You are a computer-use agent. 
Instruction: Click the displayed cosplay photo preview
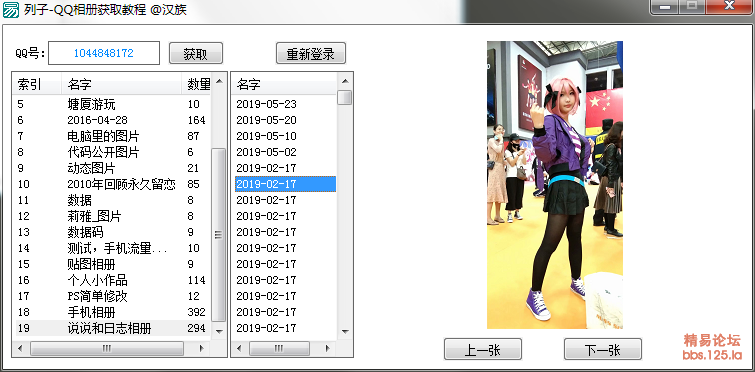coord(555,185)
